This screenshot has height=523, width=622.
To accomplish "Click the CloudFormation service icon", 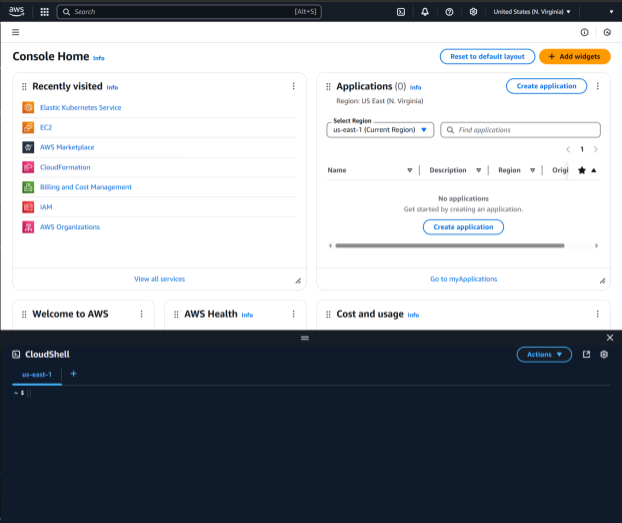I will 28,167.
